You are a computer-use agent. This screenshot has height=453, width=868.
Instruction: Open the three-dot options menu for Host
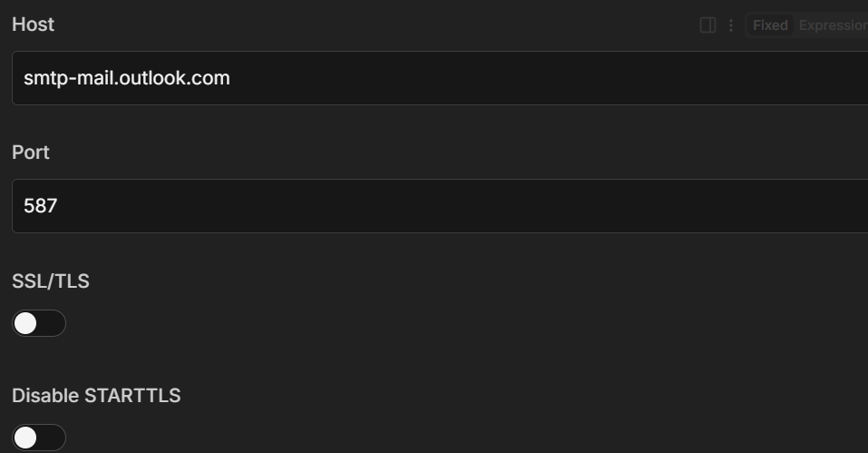[x=731, y=25]
